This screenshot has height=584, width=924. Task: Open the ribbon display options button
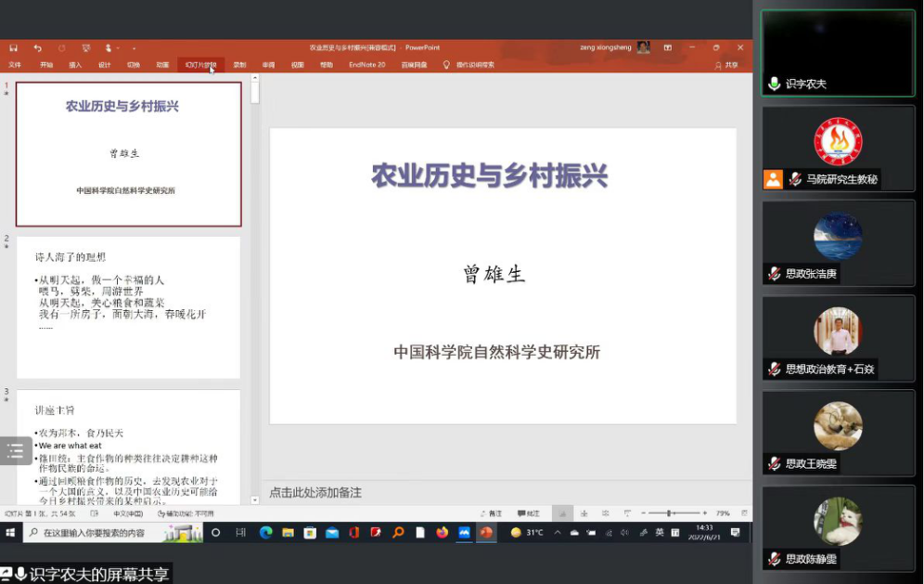667,47
